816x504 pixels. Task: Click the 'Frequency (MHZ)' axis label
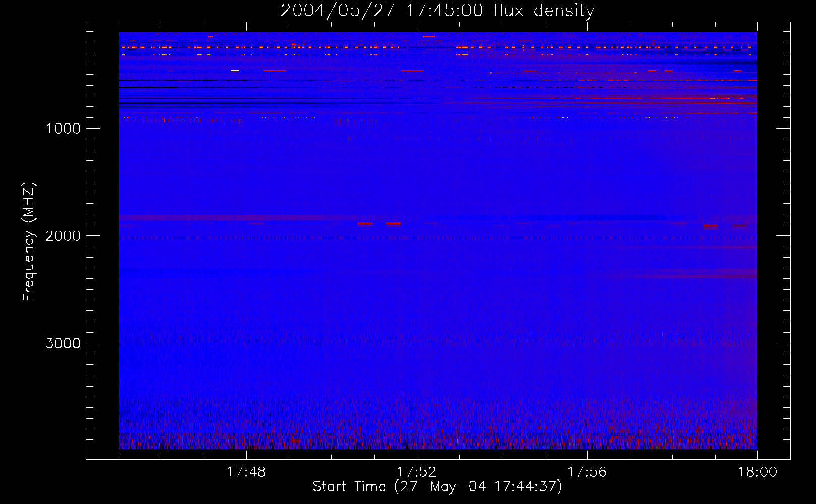tap(29, 242)
